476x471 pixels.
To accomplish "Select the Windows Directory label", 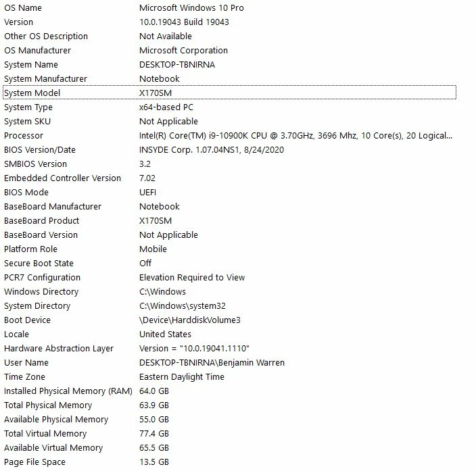I will point(41,292).
